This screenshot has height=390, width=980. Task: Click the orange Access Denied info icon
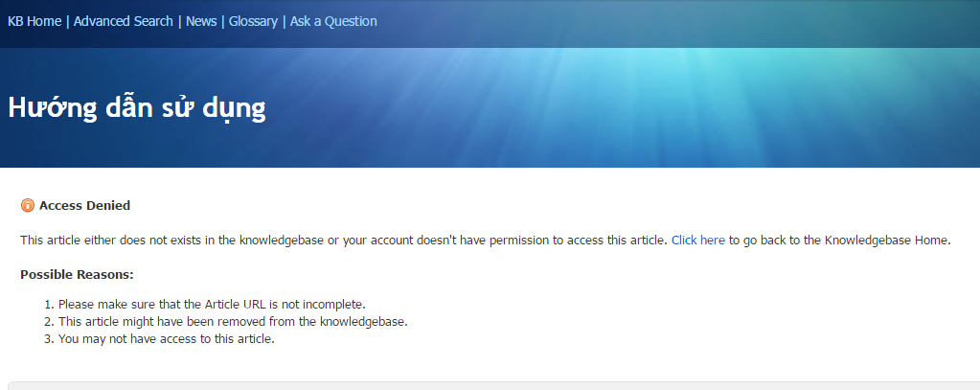28,205
